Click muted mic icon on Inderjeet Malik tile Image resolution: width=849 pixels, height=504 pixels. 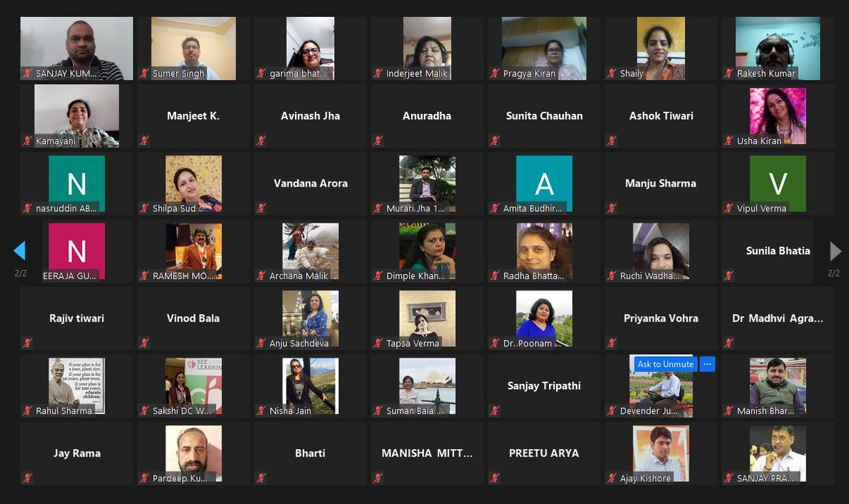coord(378,74)
